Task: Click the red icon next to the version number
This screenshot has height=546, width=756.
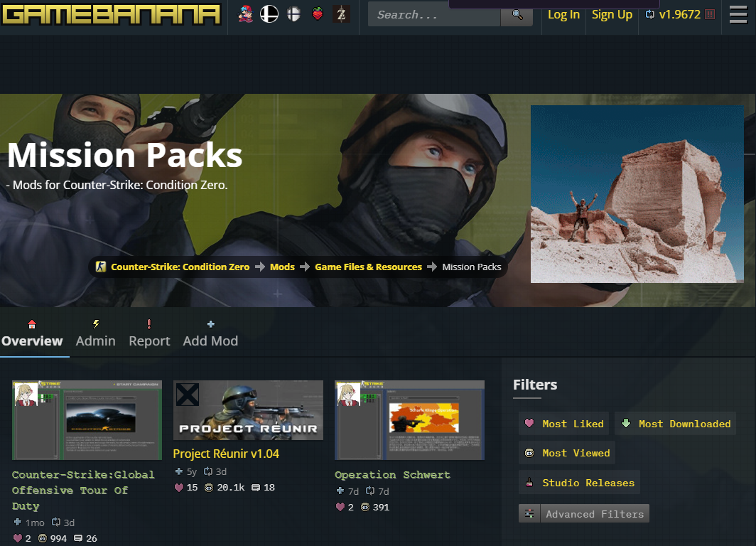Action: coord(710,14)
